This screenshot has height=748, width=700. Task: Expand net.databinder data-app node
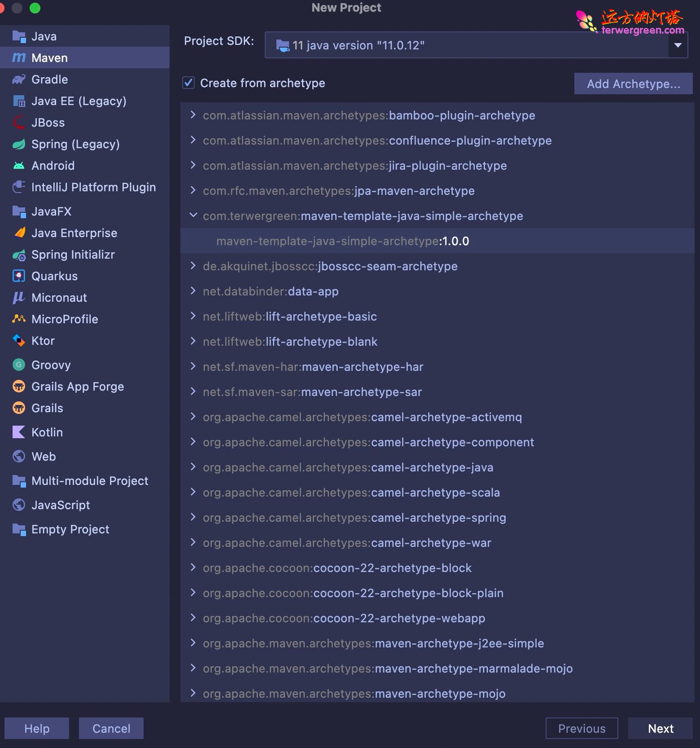[193, 291]
